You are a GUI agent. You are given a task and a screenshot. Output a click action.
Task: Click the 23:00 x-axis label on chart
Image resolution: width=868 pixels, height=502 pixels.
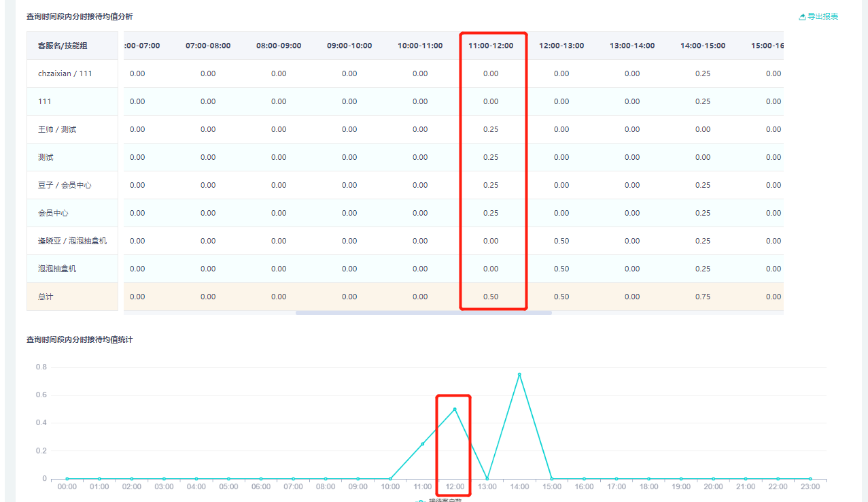810,487
